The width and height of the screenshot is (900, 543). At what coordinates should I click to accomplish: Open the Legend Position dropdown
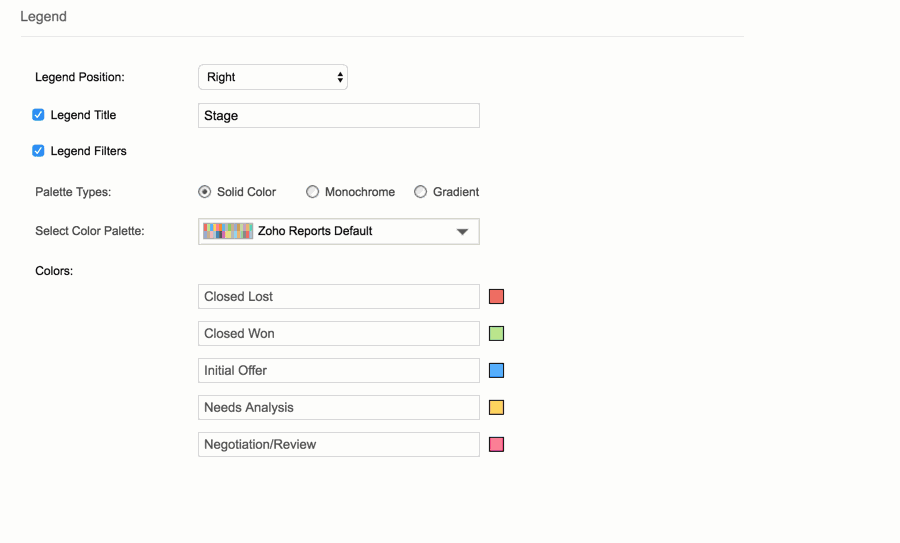[272, 77]
